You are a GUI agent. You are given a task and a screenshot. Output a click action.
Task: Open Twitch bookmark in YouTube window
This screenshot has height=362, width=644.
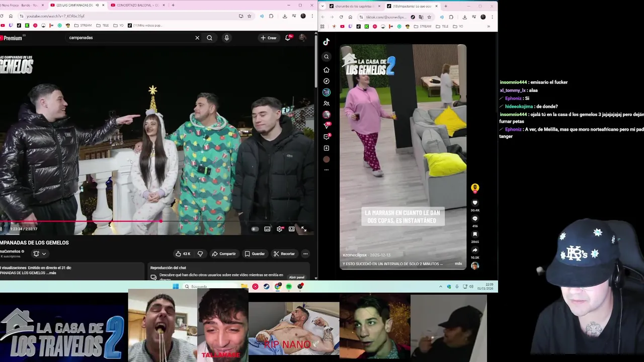click(x=11, y=25)
